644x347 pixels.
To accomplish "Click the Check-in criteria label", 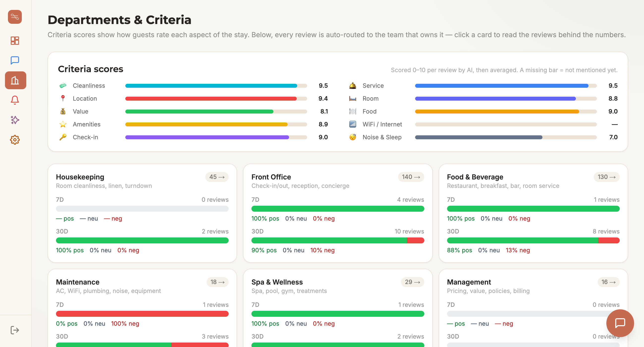I will (85, 137).
